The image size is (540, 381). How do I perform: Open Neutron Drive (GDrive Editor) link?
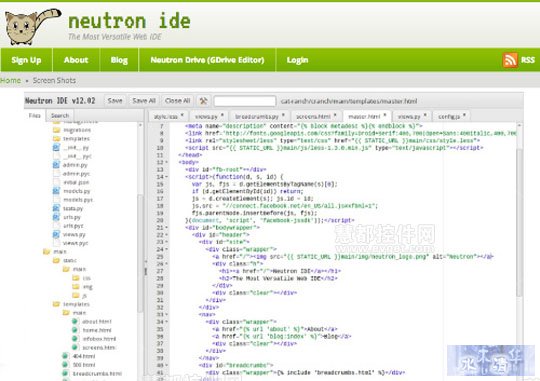tap(207, 60)
